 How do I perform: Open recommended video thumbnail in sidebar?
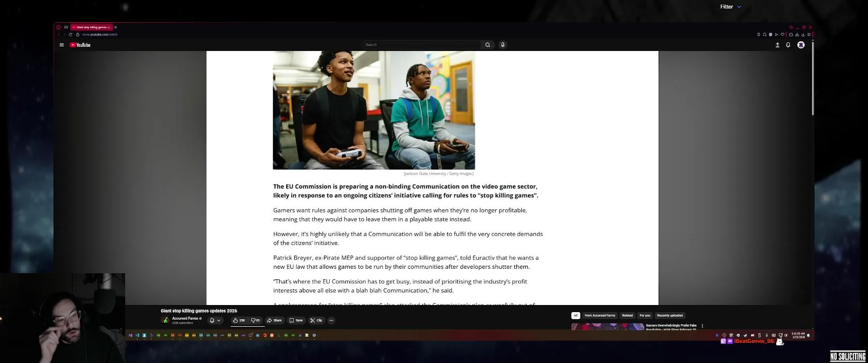608,327
